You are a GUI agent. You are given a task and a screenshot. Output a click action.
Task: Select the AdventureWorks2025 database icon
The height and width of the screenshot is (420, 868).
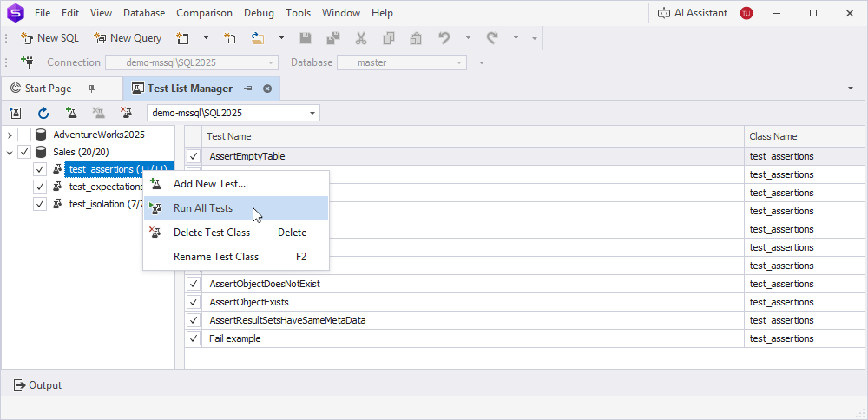[41, 135]
